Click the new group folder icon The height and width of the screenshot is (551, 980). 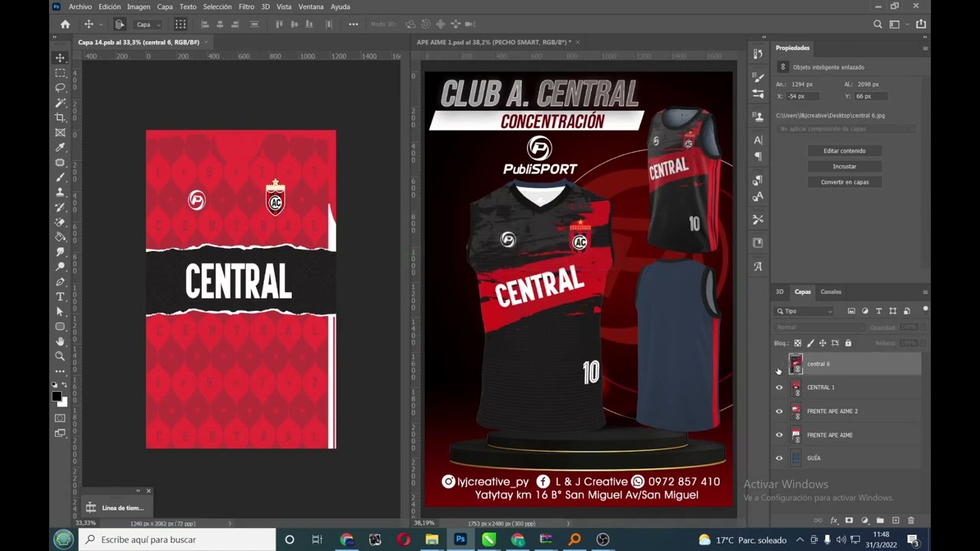[880, 520]
